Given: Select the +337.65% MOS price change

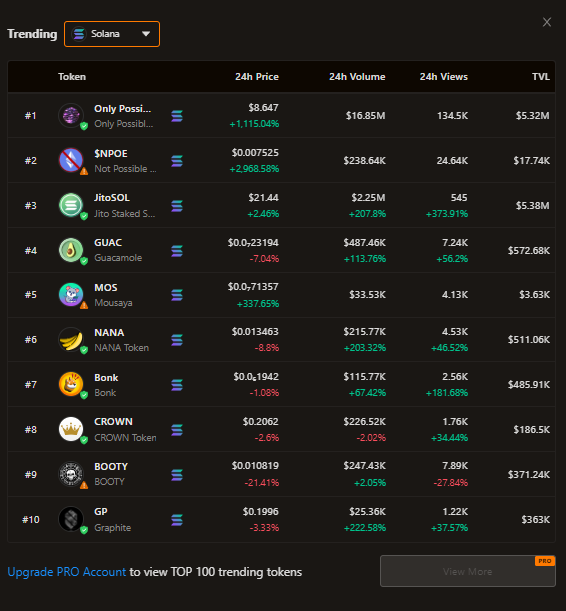Looking at the screenshot, I should [x=258, y=304].
